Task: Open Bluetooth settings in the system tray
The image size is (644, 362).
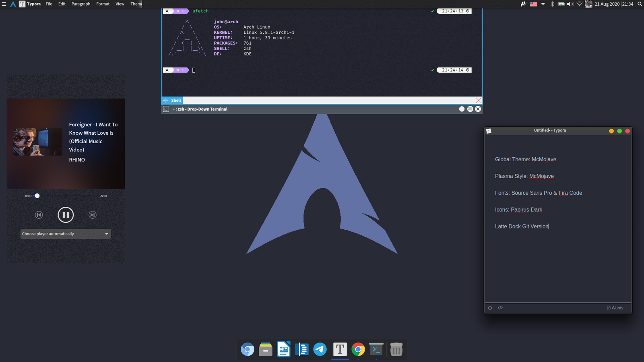Action: coord(552,4)
